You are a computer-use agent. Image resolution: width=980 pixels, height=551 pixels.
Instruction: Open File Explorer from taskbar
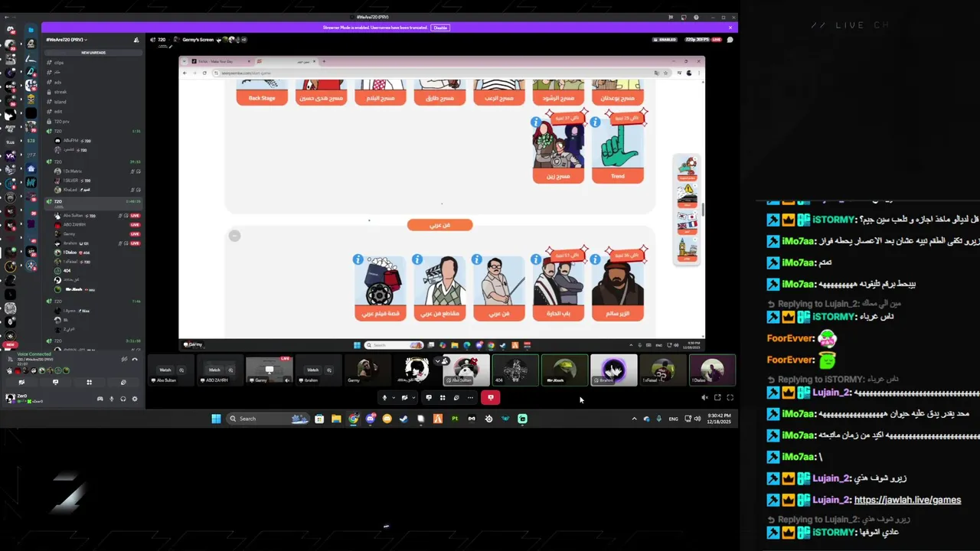[x=336, y=419]
